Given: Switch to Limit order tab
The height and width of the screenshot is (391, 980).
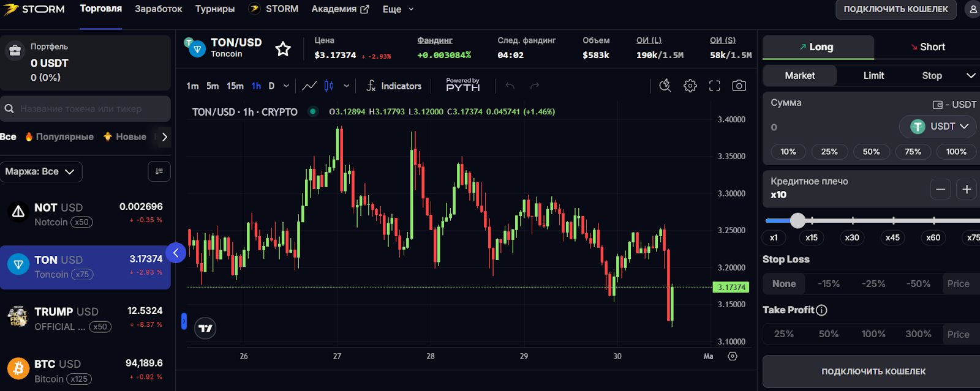Looking at the screenshot, I should tap(873, 76).
